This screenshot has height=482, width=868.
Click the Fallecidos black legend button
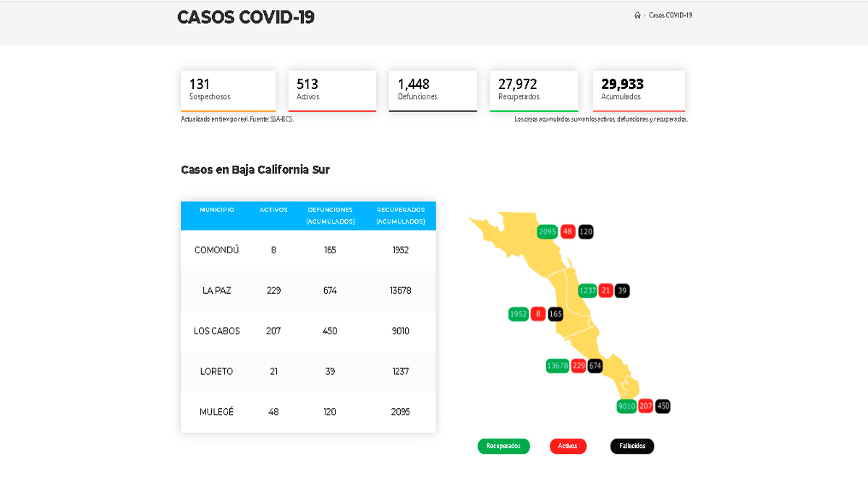click(632, 447)
